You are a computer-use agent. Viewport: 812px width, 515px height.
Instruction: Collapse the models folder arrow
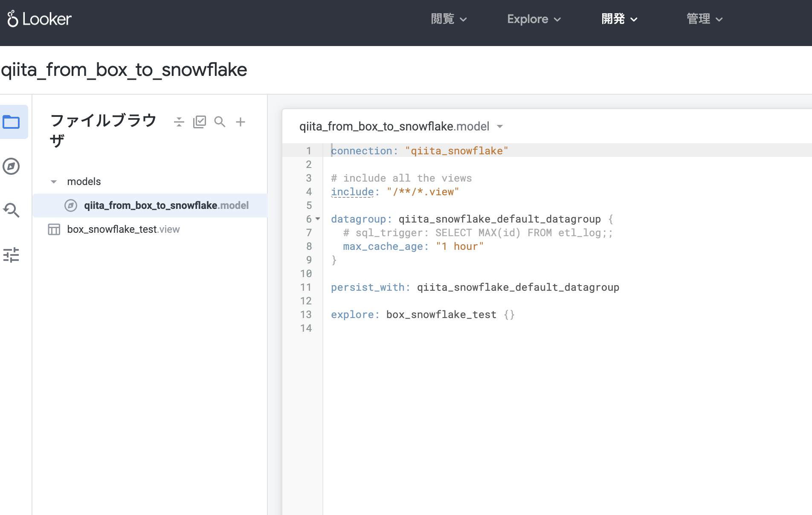click(x=54, y=182)
